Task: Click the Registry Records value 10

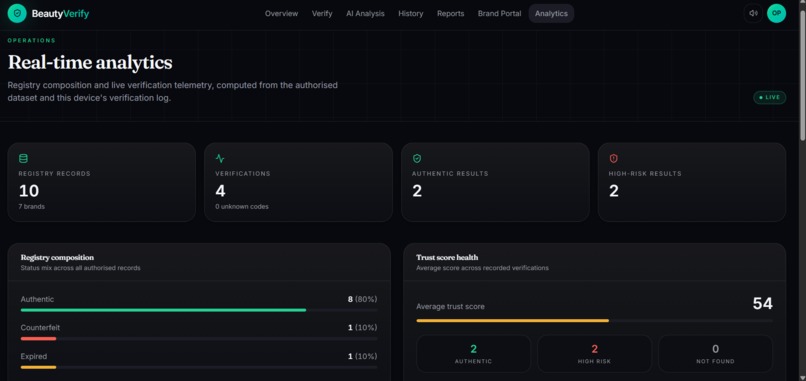Action: point(29,191)
